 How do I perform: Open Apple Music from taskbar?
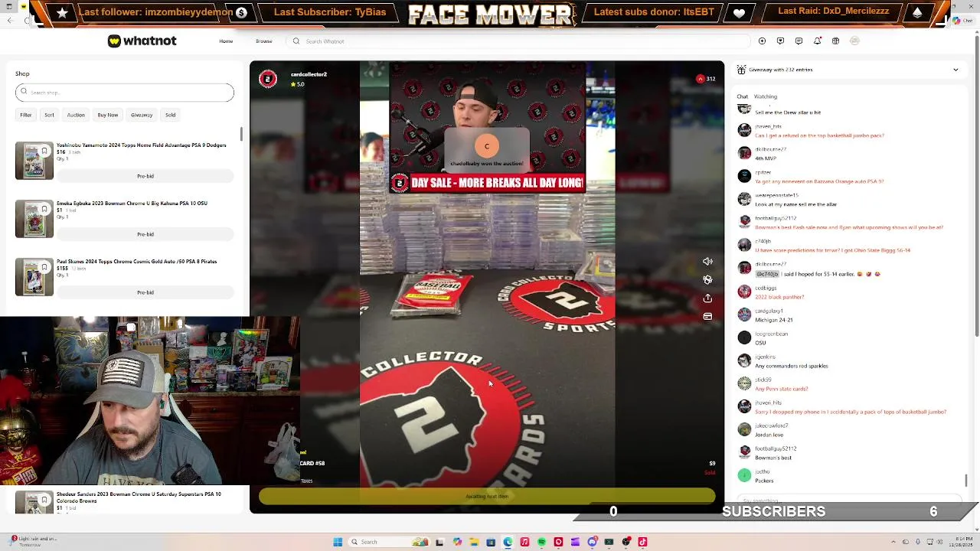pyautogui.click(x=524, y=542)
